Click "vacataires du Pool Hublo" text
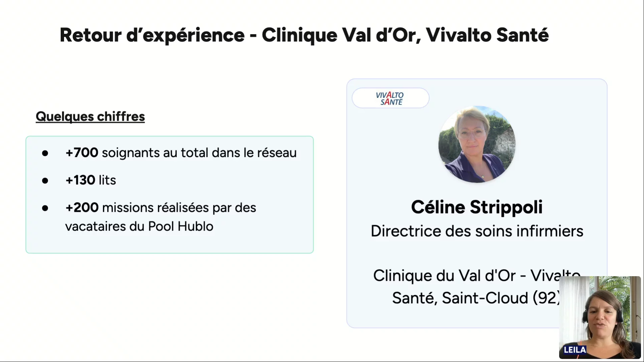 [139, 226]
